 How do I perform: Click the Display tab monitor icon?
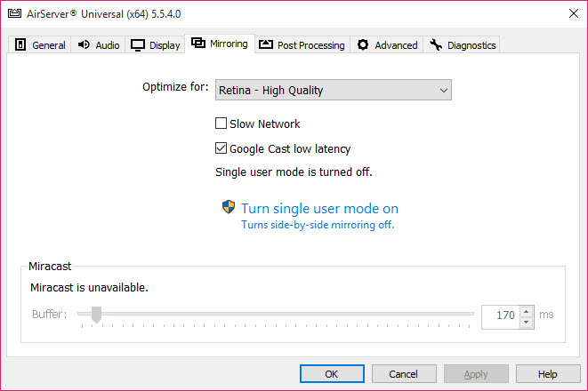pyautogui.click(x=138, y=45)
